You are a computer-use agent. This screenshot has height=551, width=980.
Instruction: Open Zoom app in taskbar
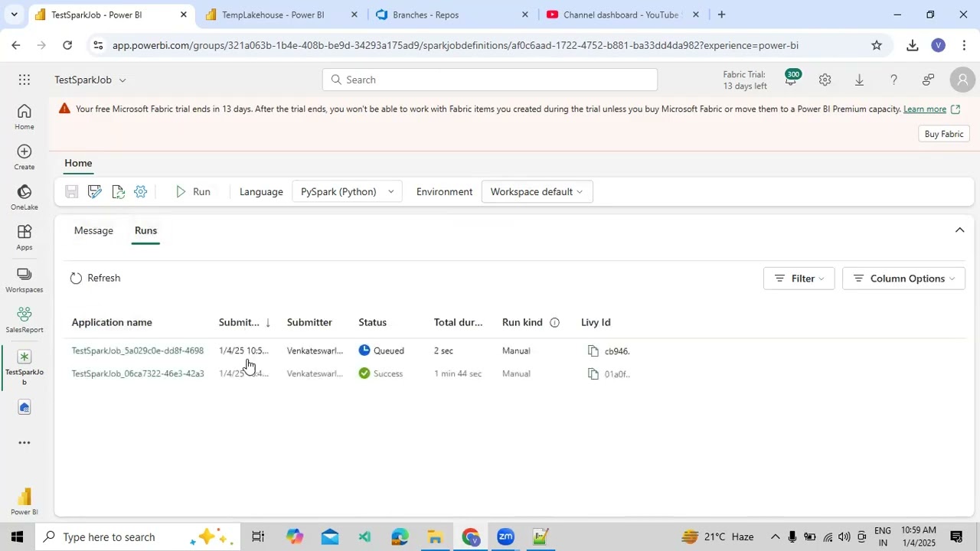click(x=505, y=536)
